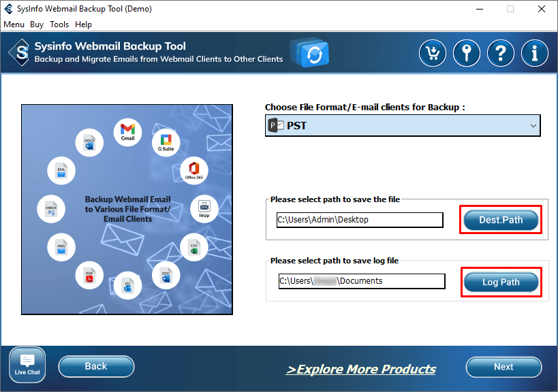Viewport: 558px width, 392px height.
Task: Click the Imap icon
Action: pos(204,209)
